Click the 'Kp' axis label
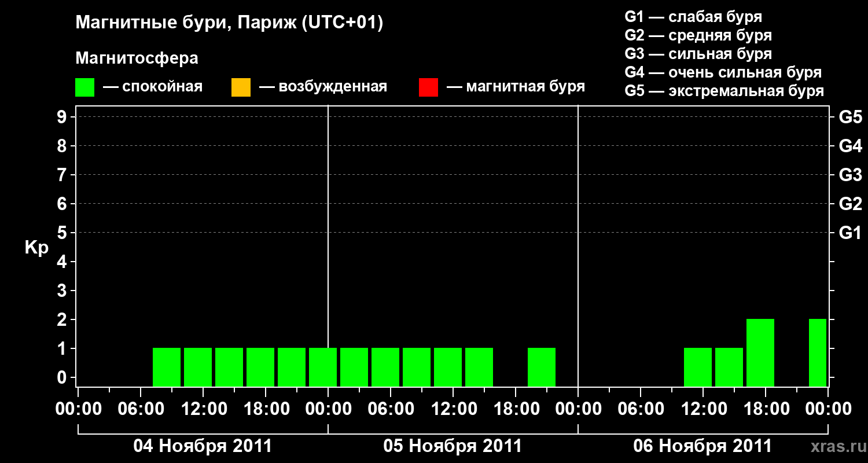Screen dimensions: 868x463 point(36,248)
